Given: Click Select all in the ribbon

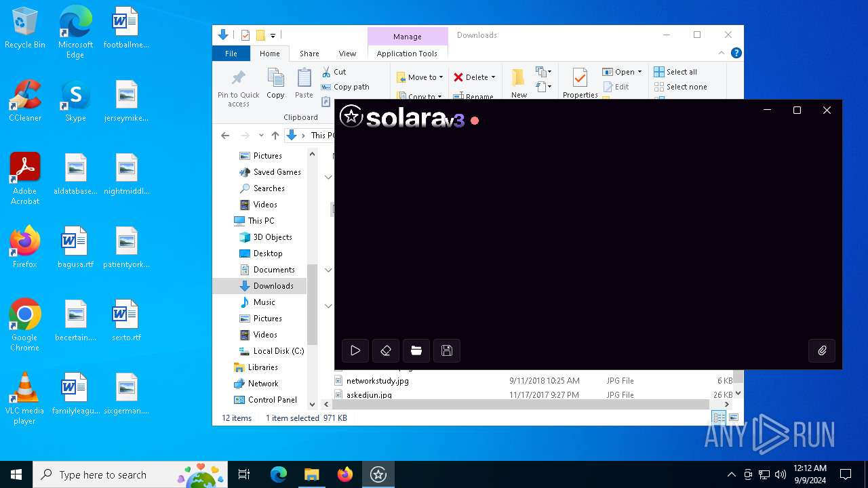Looking at the screenshot, I should pos(675,72).
